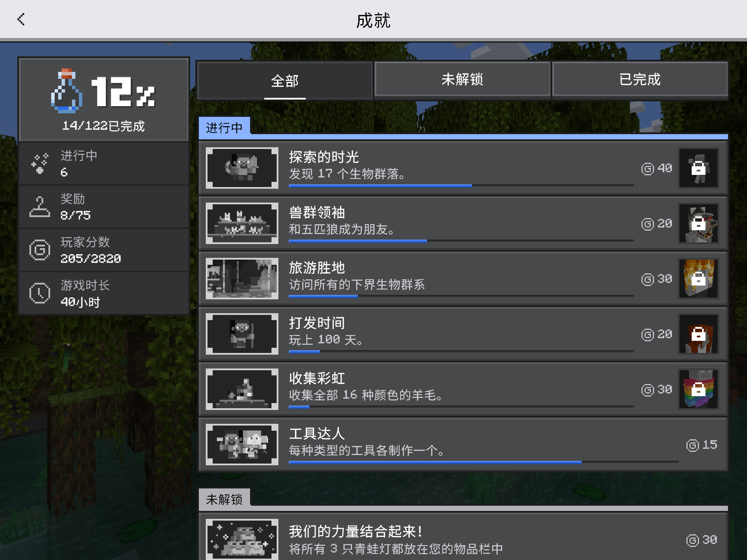This screenshot has width=747, height=560.
Task: Click the locked wolf head reward
Action: pos(698,224)
